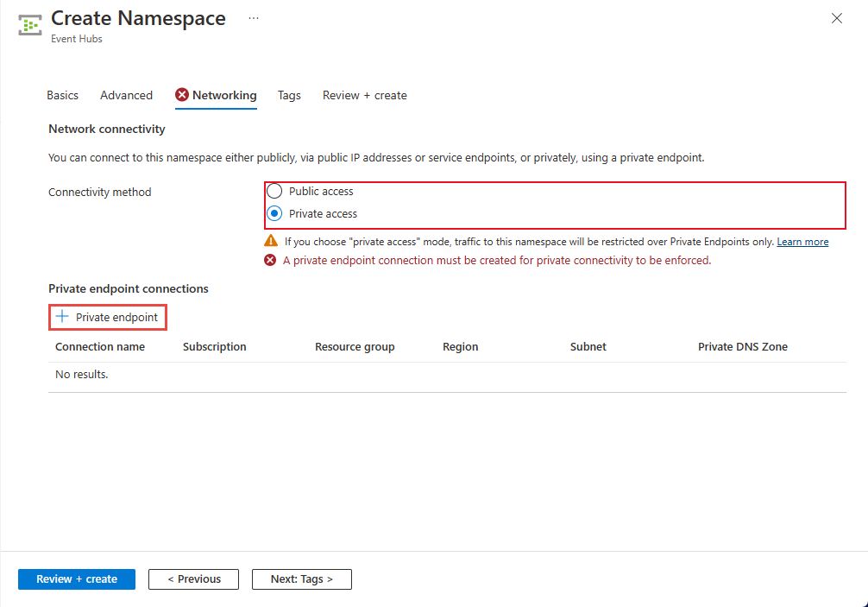Click the Event Hubs subtitle text
Image resolution: width=868 pixels, height=607 pixels.
click(77, 39)
